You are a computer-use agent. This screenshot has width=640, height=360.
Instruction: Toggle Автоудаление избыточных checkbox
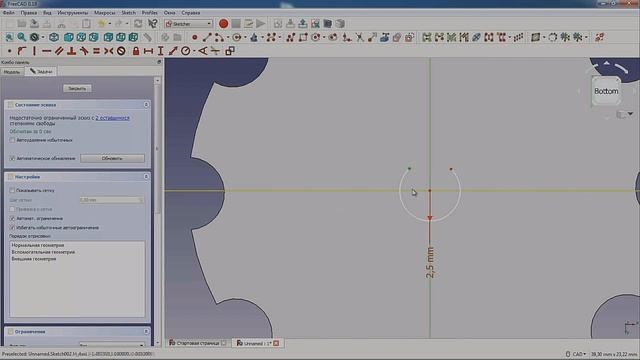click(12, 140)
